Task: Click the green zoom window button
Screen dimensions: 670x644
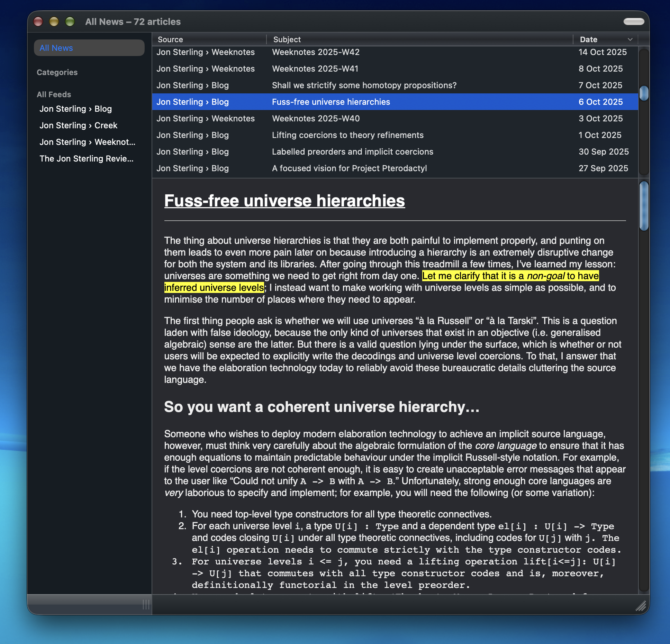Action: click(x=70, y=21)
